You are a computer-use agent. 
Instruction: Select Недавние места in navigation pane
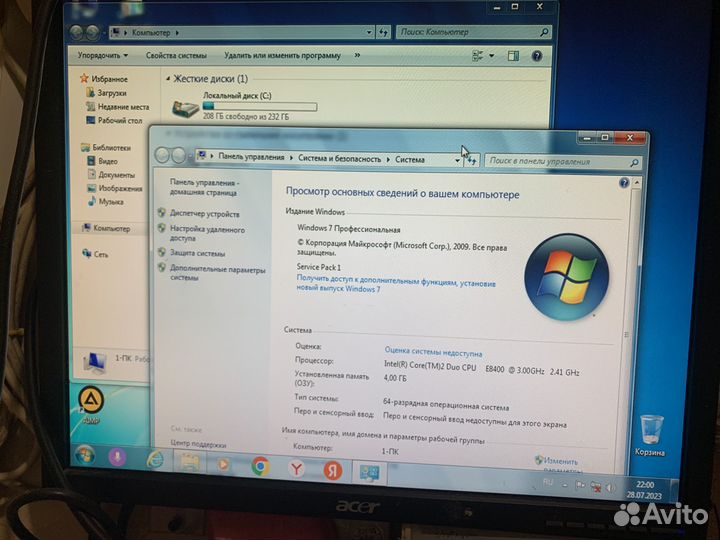coord(124,107)
